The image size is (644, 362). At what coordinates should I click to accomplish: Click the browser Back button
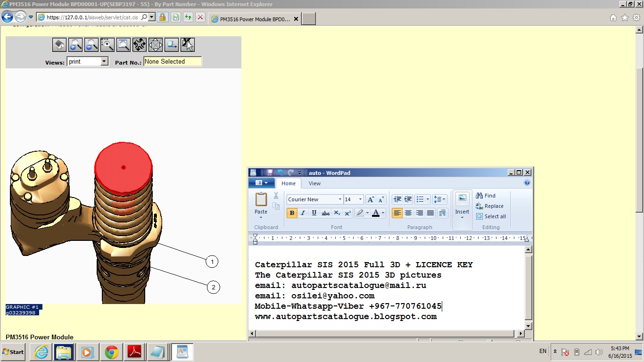coord(8,17)
